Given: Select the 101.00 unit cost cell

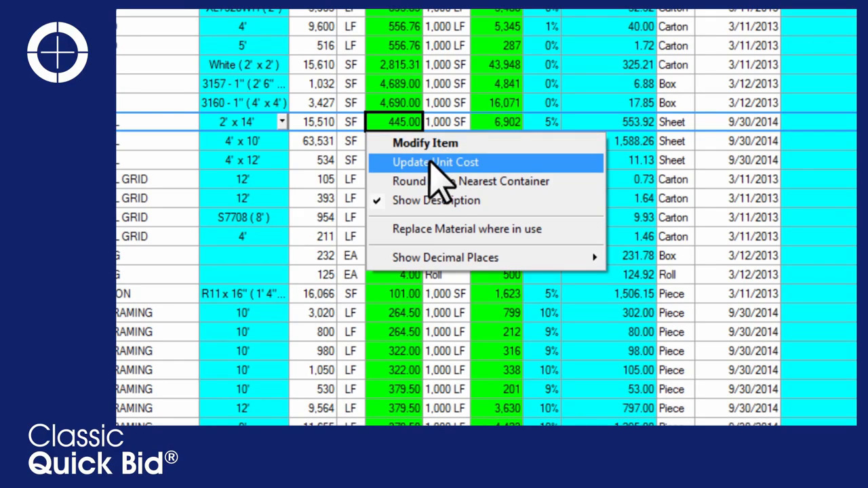Looking at the screenshot, I should (394, 293).
